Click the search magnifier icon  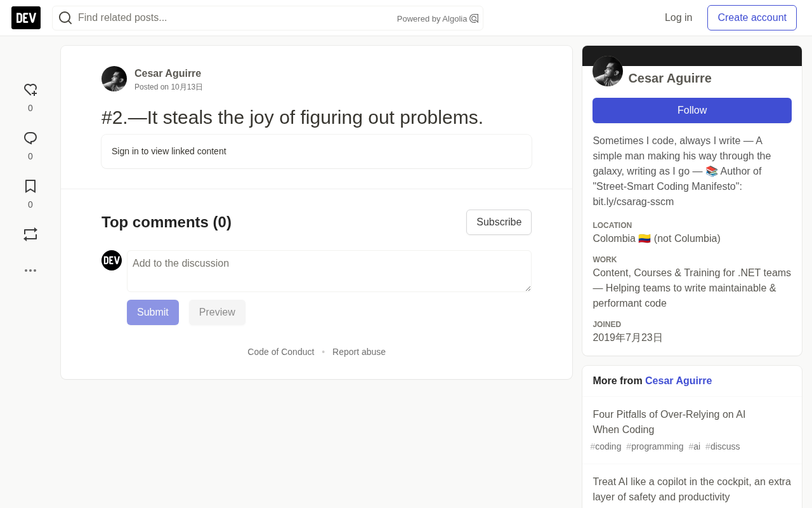coord(65,18)
